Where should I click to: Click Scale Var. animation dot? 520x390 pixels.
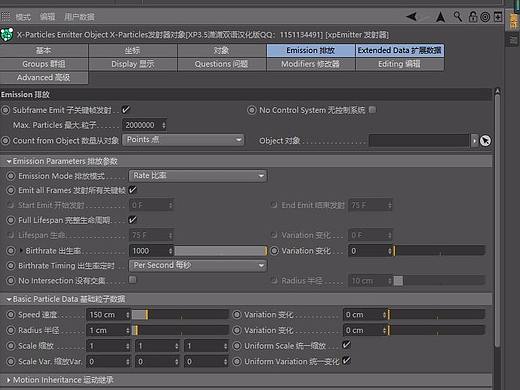coord(11,361)
